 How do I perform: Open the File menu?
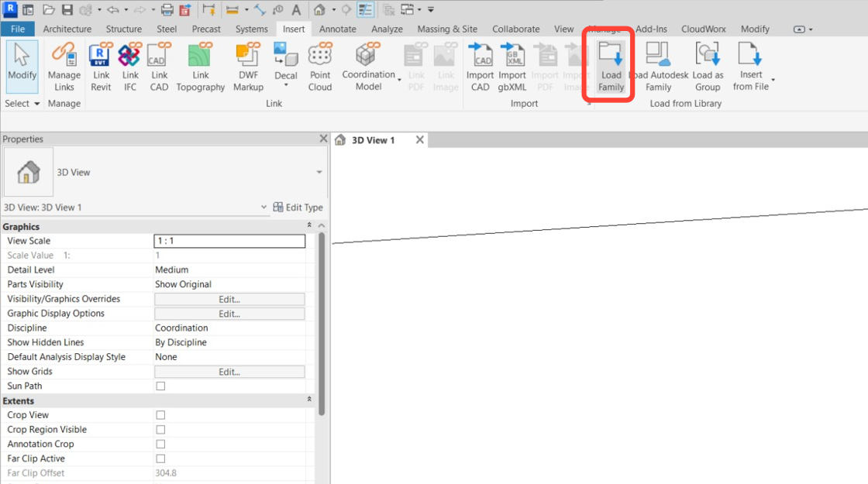[x=18, y=29]
